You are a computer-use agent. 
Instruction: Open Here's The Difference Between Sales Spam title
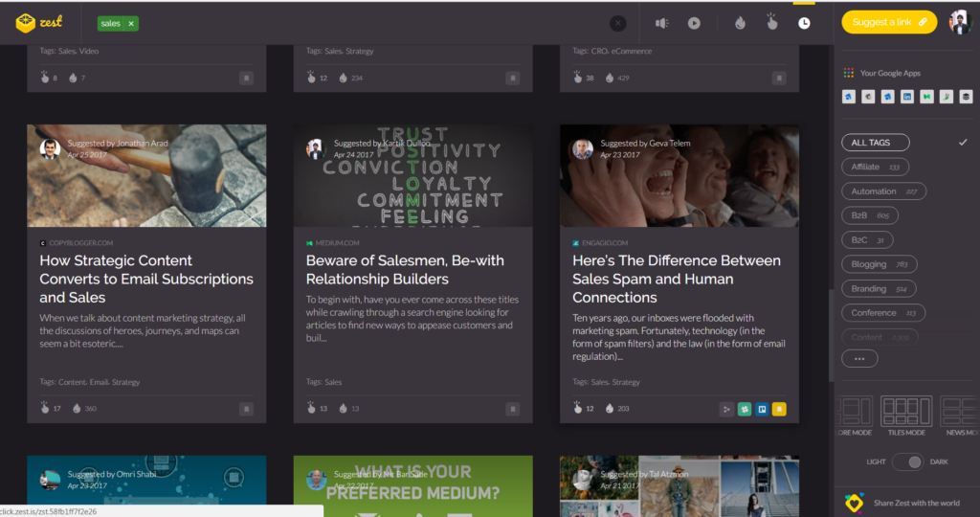tap(677, 279)
